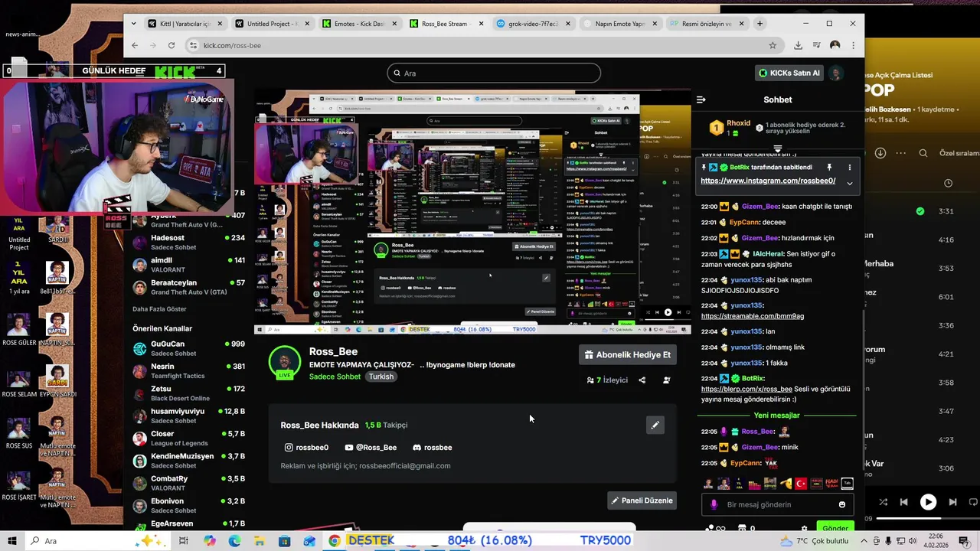Open Windows notification center
Screen dimensions: 980x551
964,541
